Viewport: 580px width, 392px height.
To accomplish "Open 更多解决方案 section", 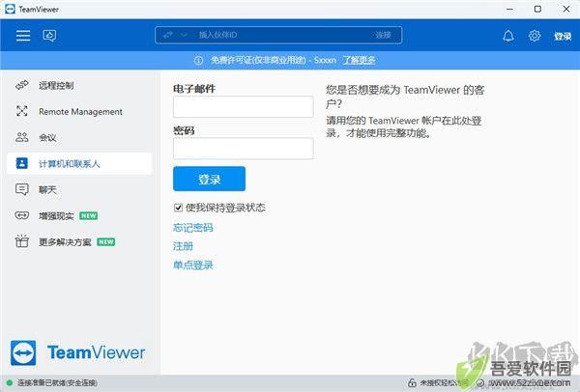I will point(79,242).
